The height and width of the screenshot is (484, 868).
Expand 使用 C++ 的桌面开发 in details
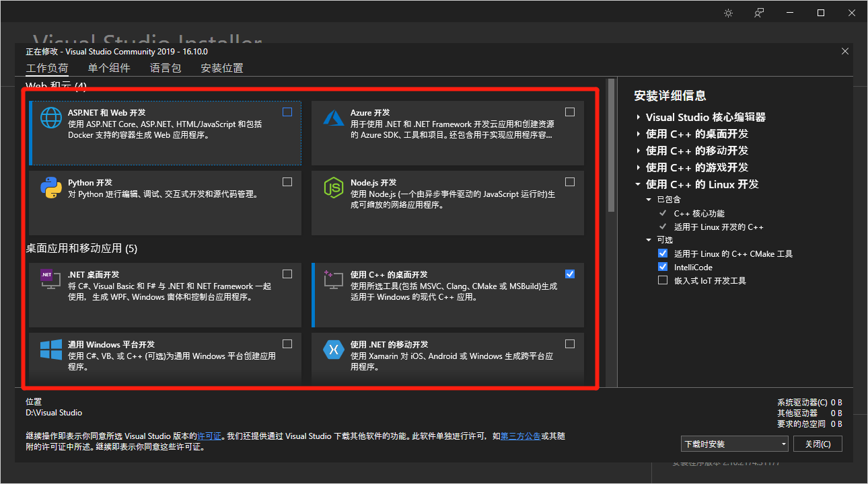point(638,134)
